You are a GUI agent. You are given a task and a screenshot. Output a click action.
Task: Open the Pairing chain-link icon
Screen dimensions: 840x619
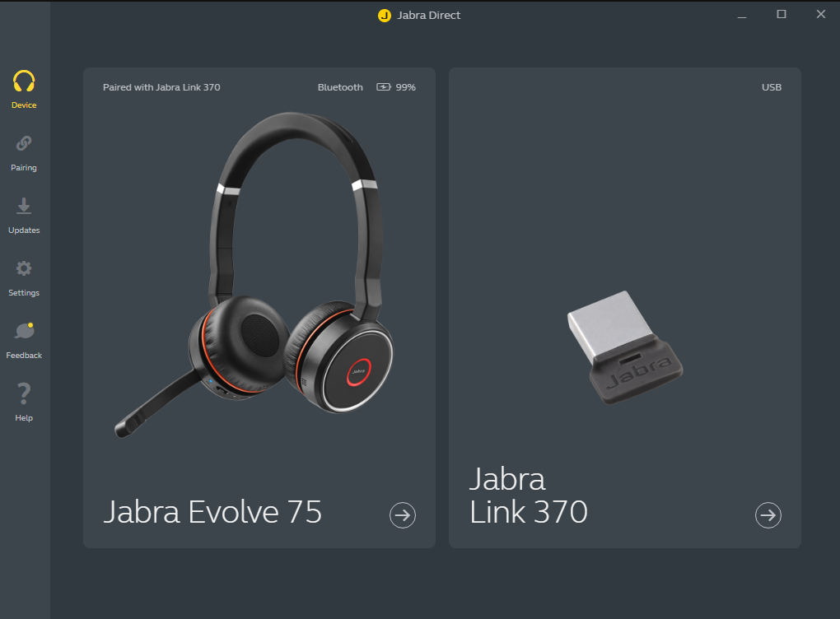pyautogui.click(x=24, y=143)
